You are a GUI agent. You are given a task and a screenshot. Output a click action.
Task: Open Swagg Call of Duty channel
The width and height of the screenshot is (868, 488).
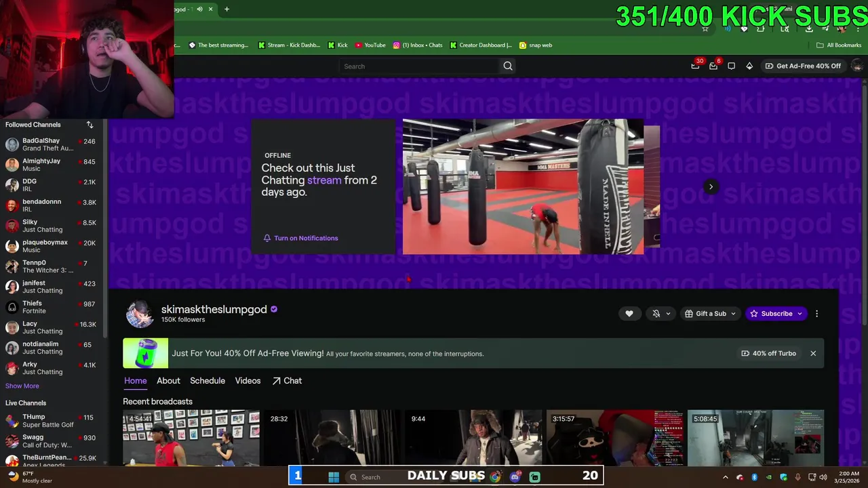click(x=52, y=441)
